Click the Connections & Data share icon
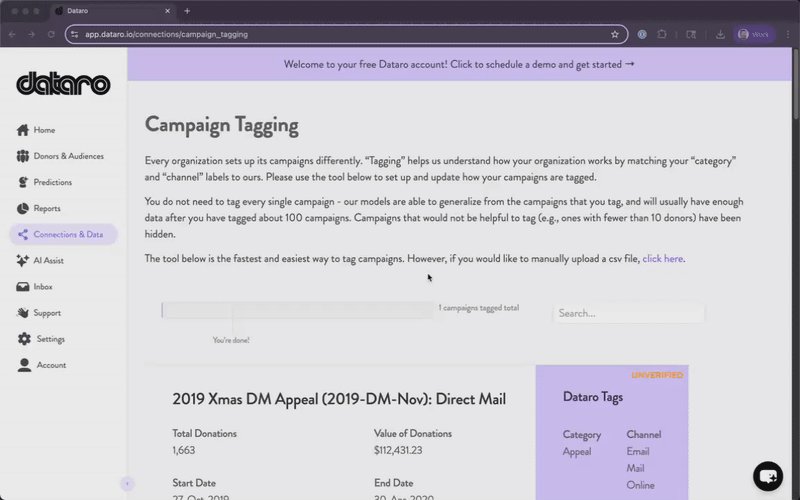 [22, 234]
